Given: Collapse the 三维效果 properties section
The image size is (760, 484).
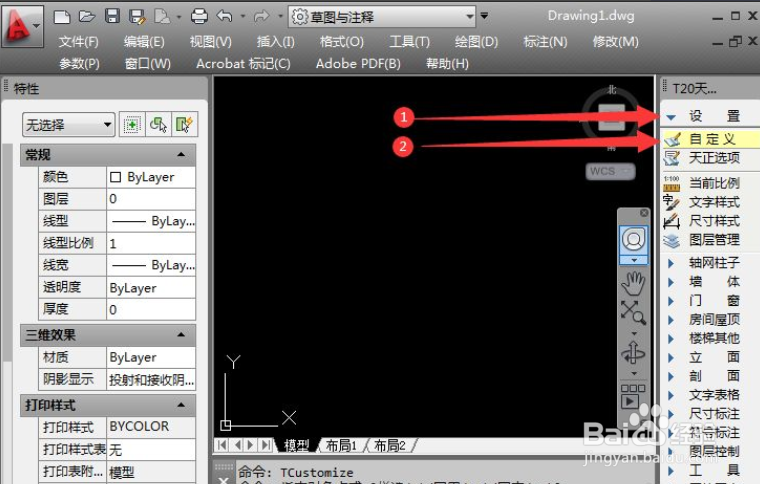Looking at the screenshot, I should point(181,335).
